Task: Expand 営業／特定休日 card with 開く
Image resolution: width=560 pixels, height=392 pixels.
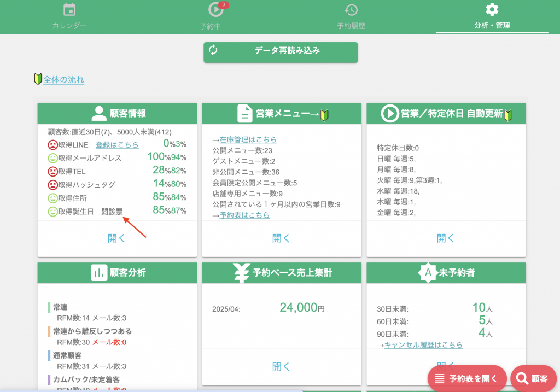Action: click(446, 238)
